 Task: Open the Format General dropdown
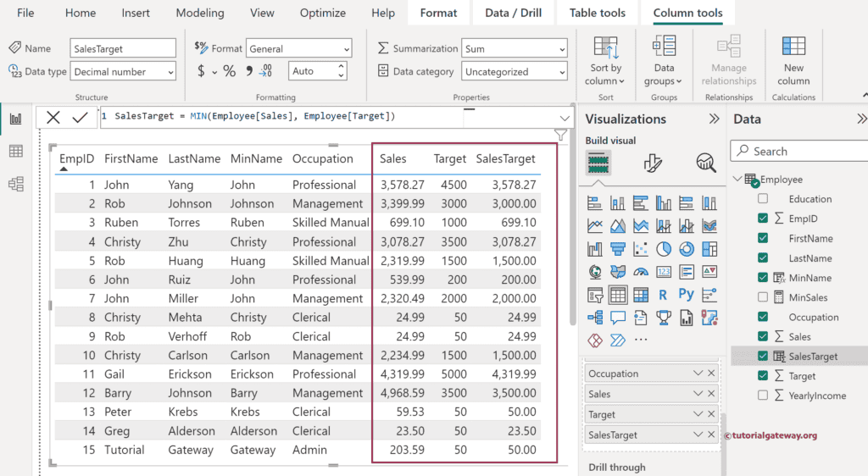coord(298,48)
